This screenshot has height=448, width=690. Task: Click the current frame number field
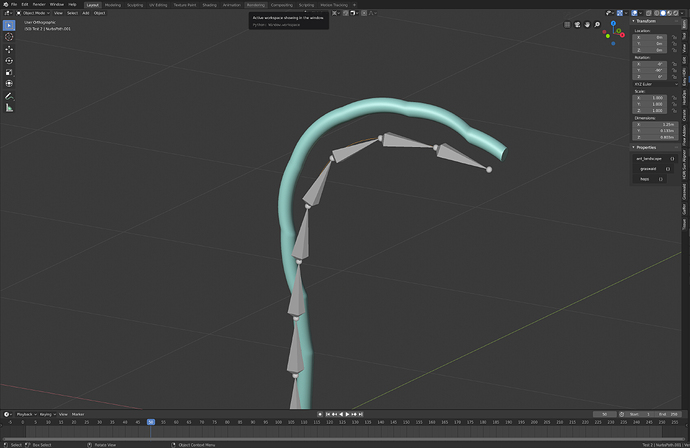tap(605, 414)
